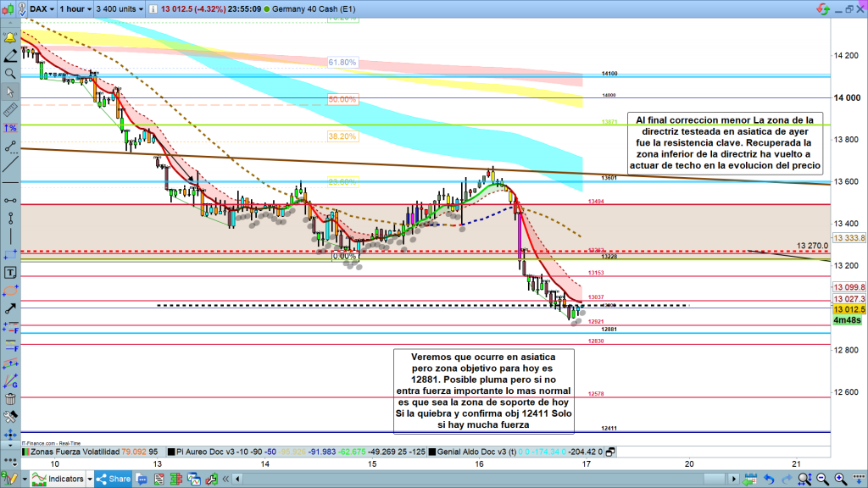
Task: Activate the magnifier zoom tool
Action: tap(10, 74)
